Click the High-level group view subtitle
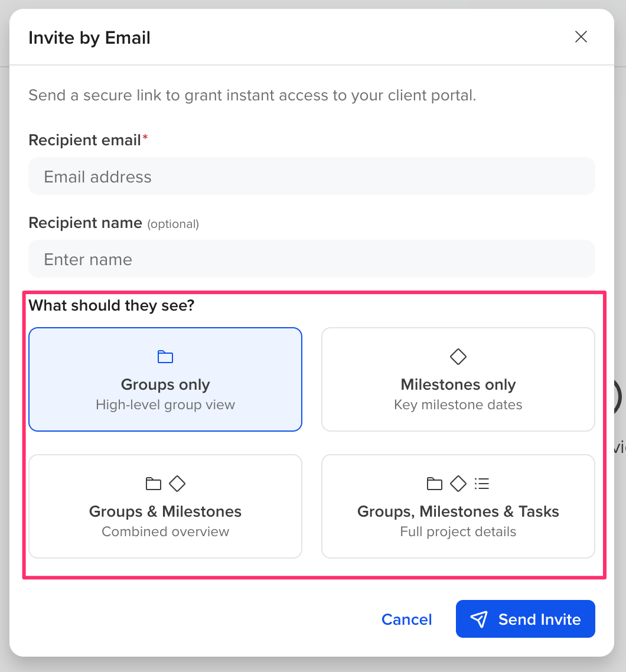 (x=165, y=404)
